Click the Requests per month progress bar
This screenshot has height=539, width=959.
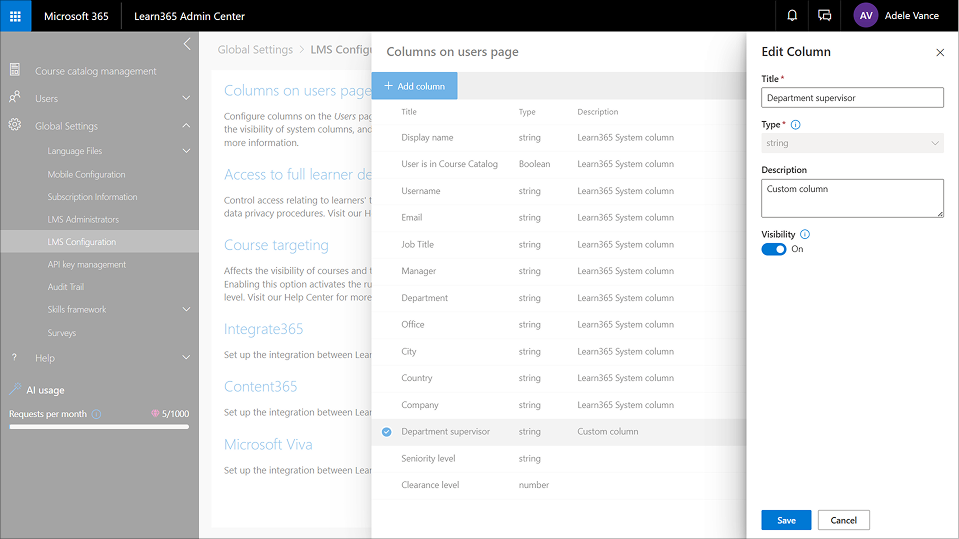click(99, 427)
